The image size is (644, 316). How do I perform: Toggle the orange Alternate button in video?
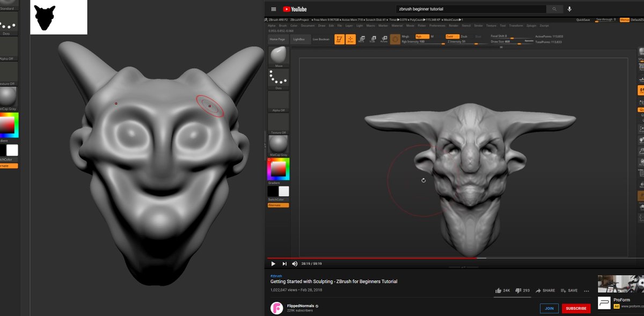click(x=278, y=205)
